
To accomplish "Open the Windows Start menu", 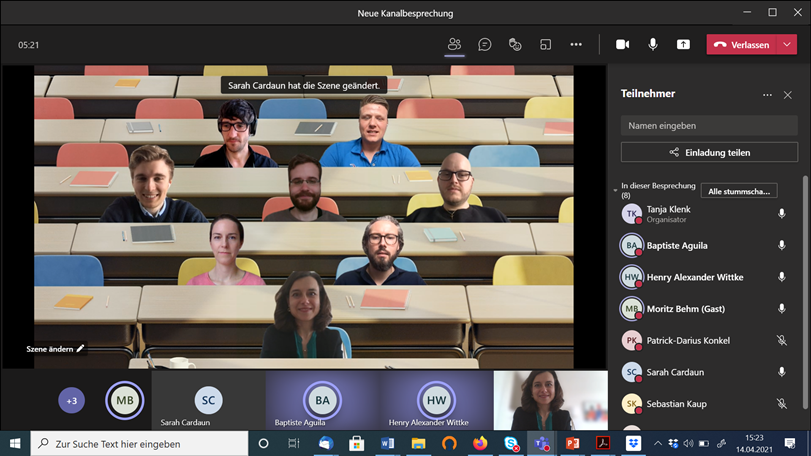I will [x=15, y=444].
